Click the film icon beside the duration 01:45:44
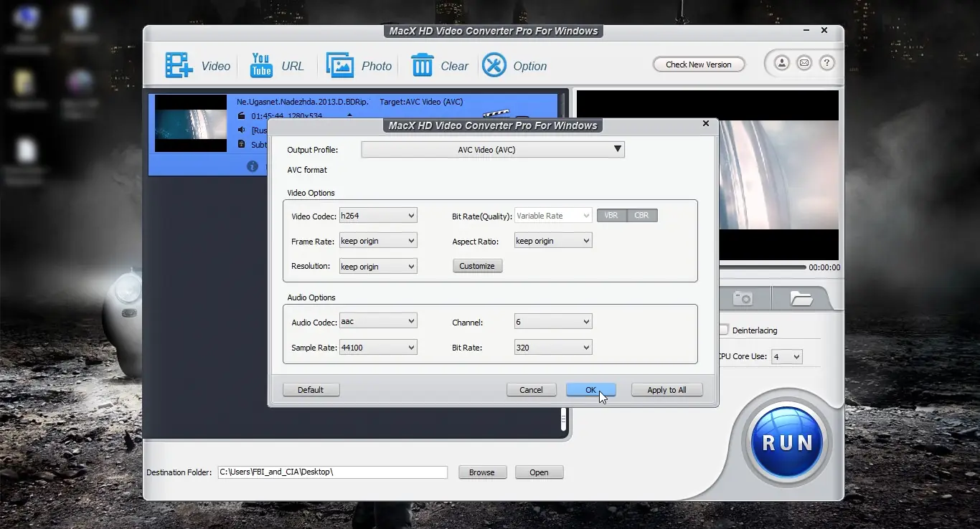The image size is (980, 529). click(242, 115)
